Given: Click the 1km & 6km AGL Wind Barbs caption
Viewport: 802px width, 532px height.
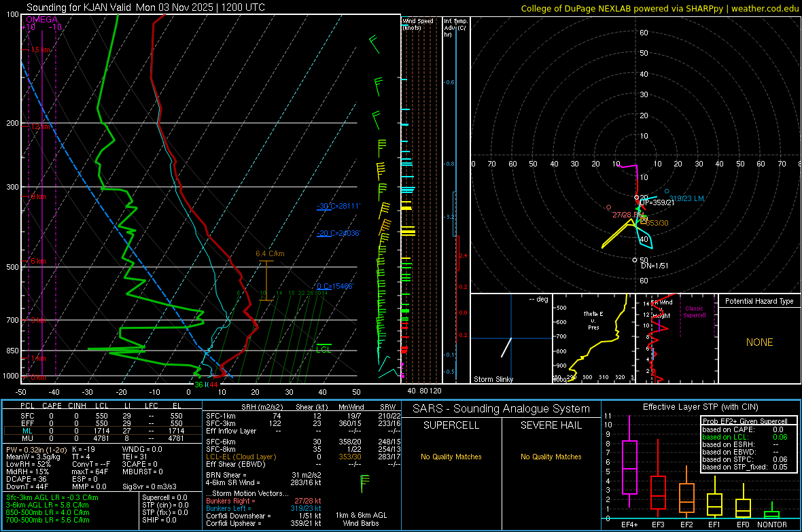Looking at the screenshot, I should point(361,519).
